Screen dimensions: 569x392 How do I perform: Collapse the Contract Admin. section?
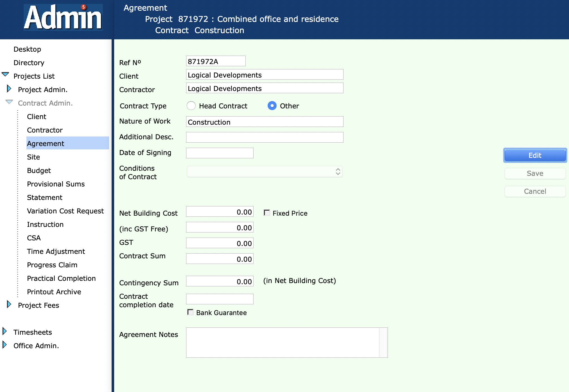pos(9,102)
